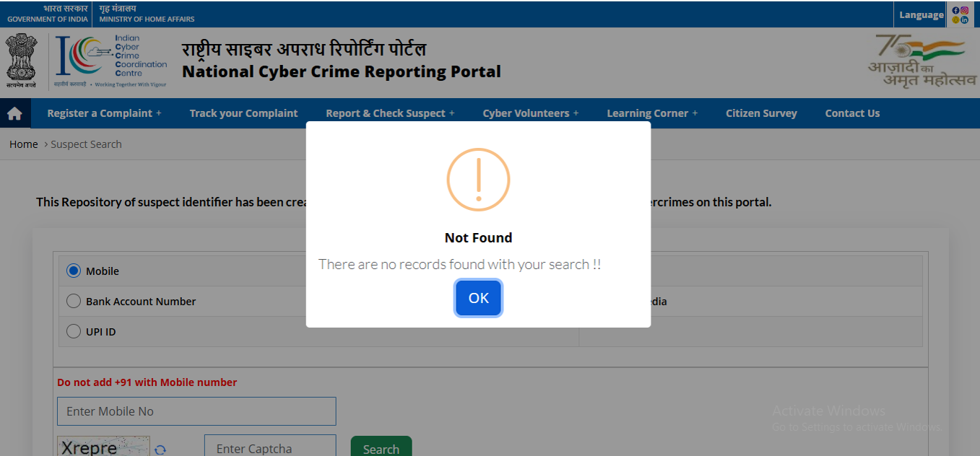Screen dimensions: 980x456
Task: Go to the Citizen Survey menu item
Action: coord(761,113)
